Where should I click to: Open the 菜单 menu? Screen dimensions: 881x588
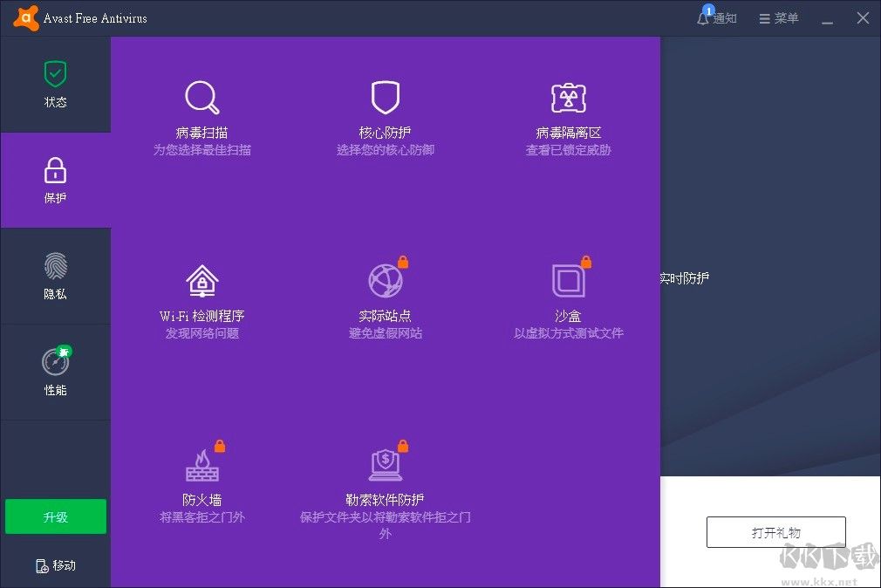pyautogui.click(x=777, y=17)
